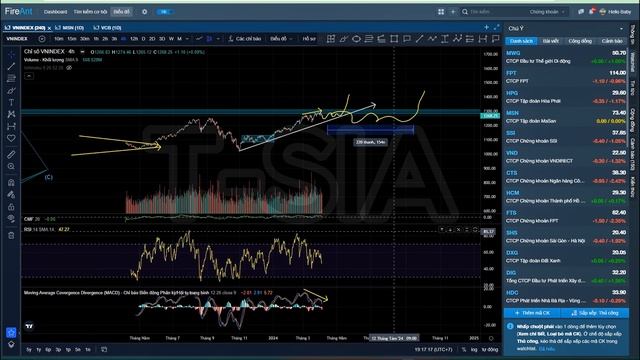
Task: Select the Danh sách tab
Action: (x=521, y=41)
